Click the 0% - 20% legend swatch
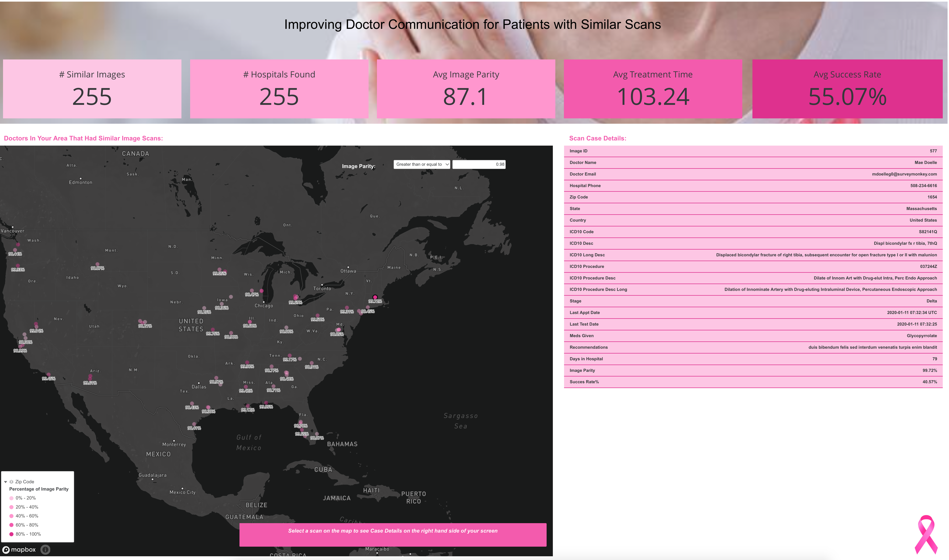Image resolution: width=949 pixels, height=560 pixels. coord(11,498)
